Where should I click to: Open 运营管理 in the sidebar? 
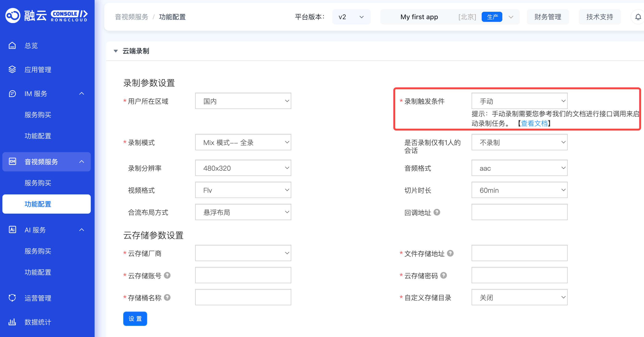[x=37, y=298]
